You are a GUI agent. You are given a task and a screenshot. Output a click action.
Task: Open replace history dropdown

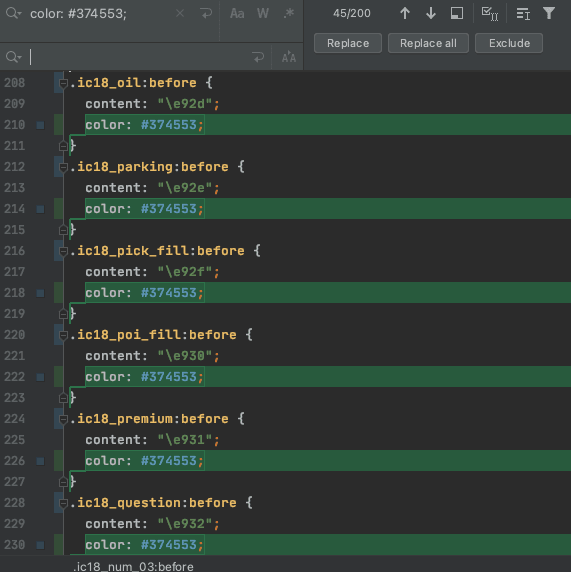(x=14, y=57)
